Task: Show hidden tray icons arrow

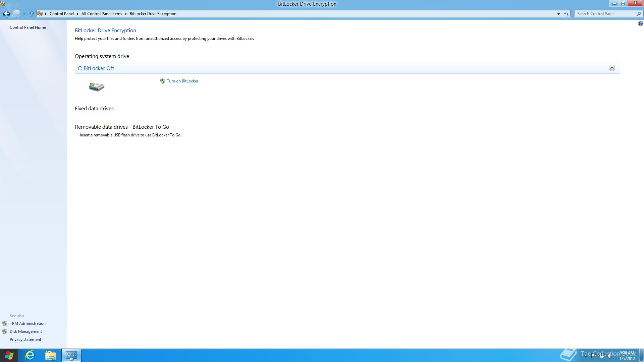Action: click(586, 355)
